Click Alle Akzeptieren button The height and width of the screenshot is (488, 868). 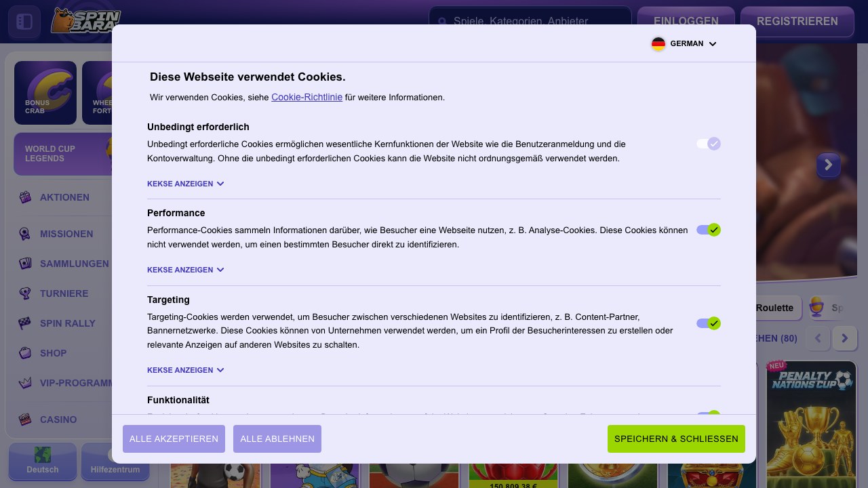tap(174, 439)
